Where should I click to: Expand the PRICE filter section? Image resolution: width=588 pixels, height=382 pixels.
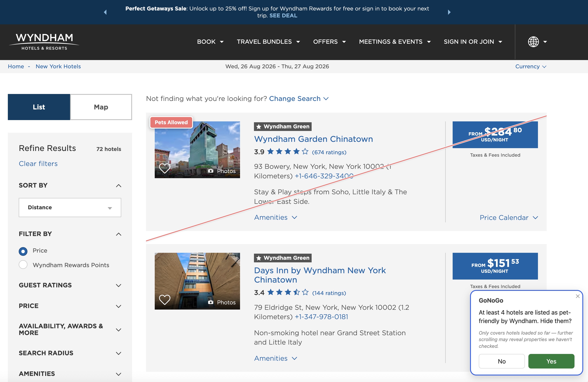pos(70,306)
